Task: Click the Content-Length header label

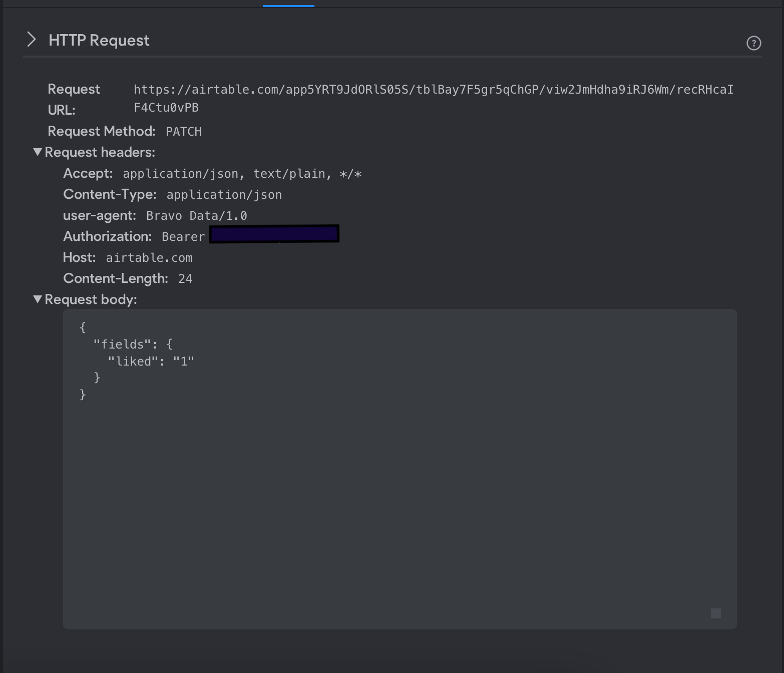Action: click(x=116, y=278)
